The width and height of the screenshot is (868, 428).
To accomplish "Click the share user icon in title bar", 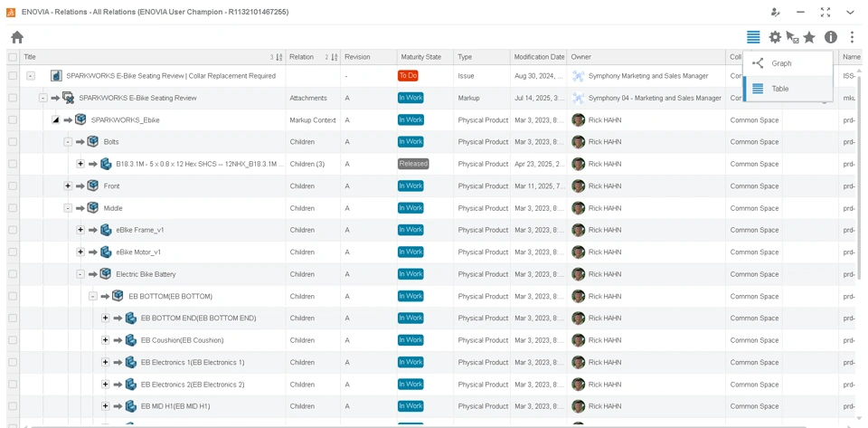I will pos(776,12).
